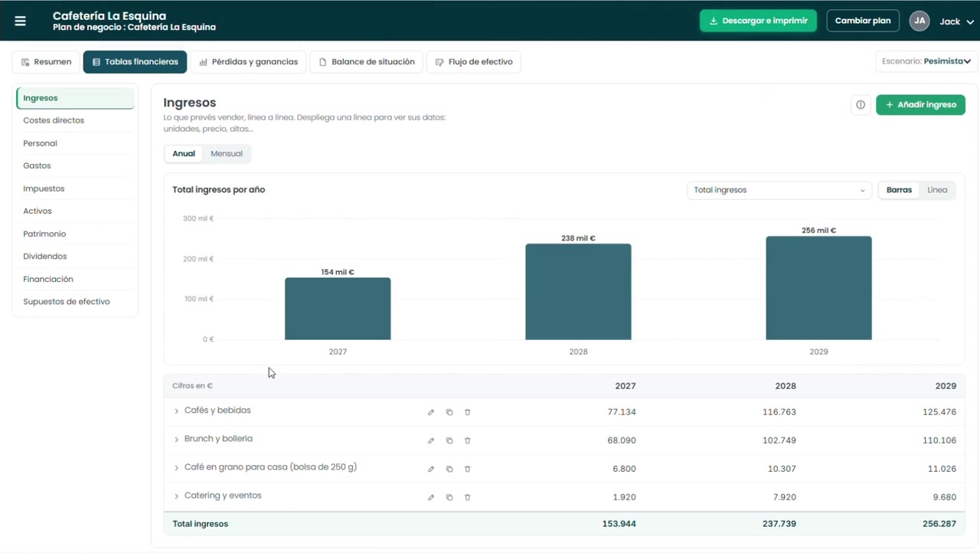Open Financiación in the sidebar

[75, 279]
